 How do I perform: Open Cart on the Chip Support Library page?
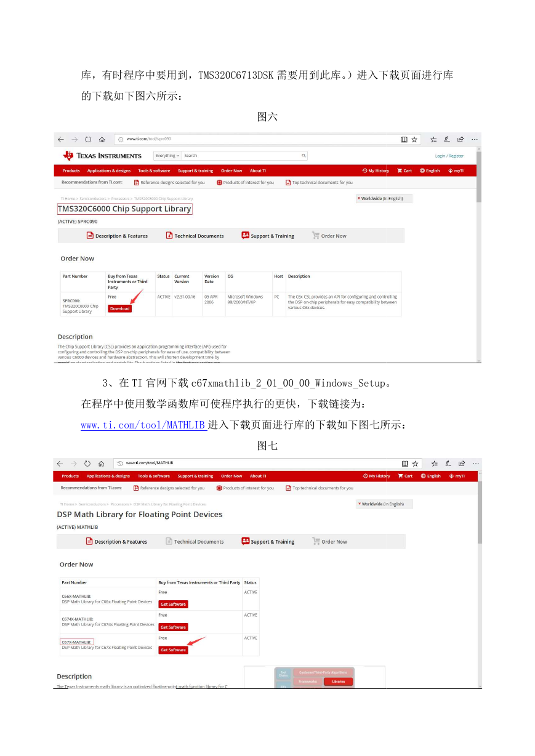point(404,171)
